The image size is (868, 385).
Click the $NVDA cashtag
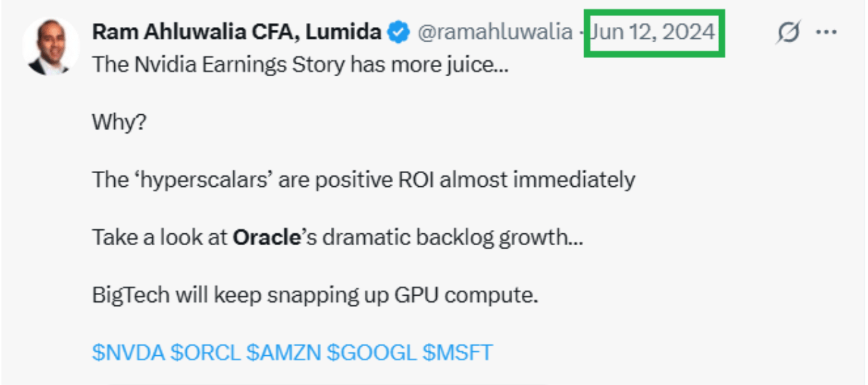128,352
